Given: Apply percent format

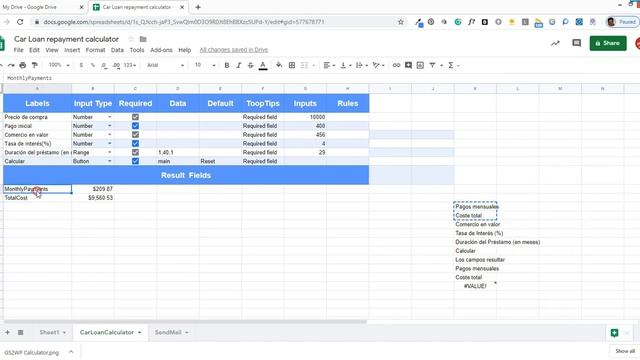Looking at the screenshot, I should tap(93, 65).
